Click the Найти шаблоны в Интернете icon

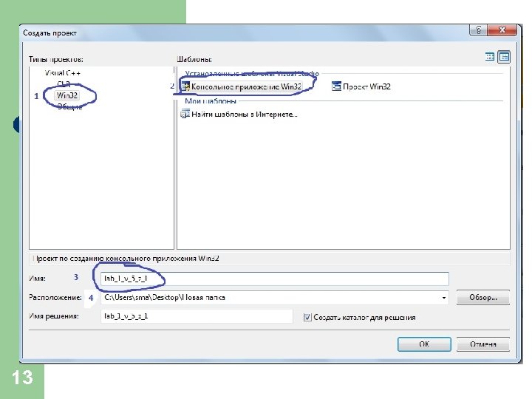pyautogui.click(x=185, y=114)
